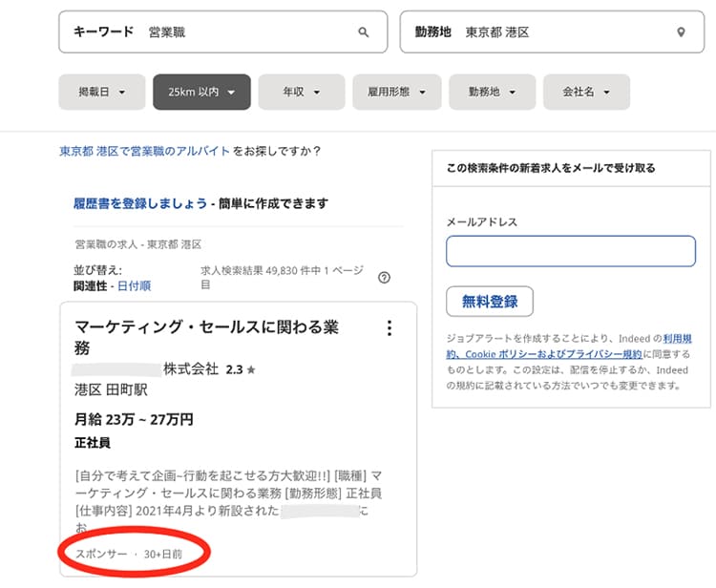The image size is (716, 588).
Task: Click the メールアドレス input box
Action: 571,251
